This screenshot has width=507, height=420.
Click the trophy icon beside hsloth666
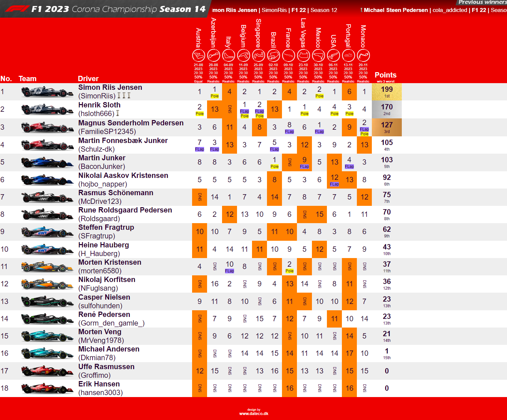click(118, 113)
